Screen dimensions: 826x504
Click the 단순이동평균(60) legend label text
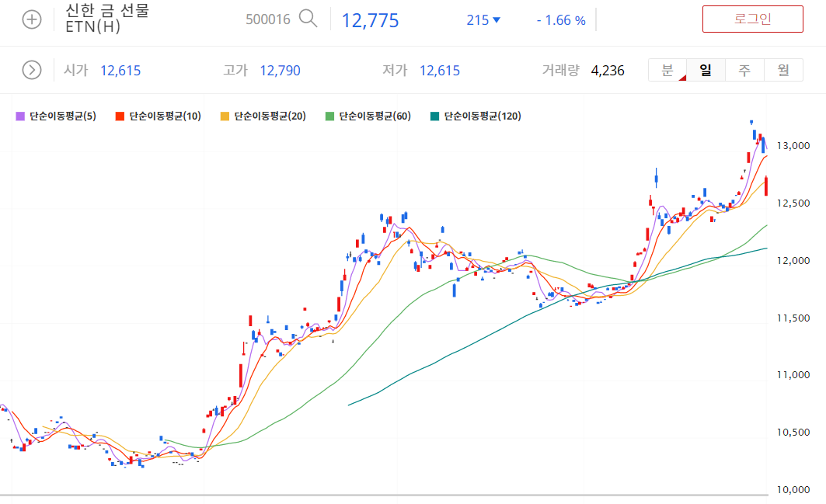click(375, 116)
